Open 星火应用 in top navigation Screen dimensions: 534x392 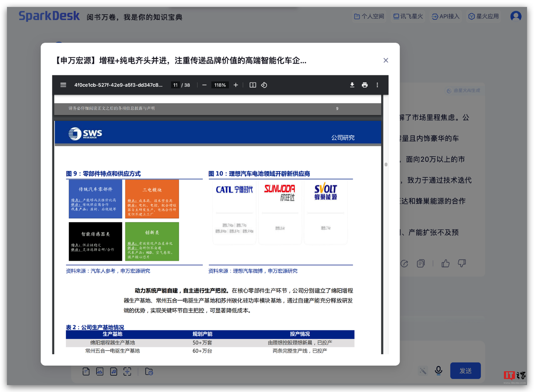(x=484, y=16)
